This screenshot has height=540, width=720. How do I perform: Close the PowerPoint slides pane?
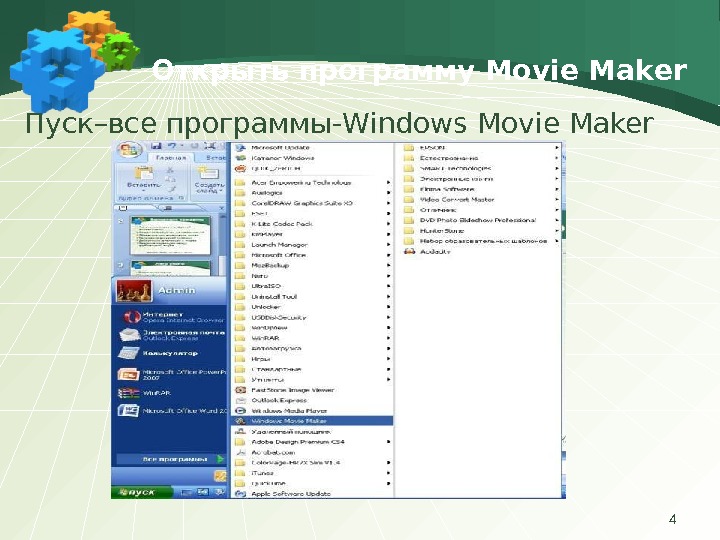point(221,208)
